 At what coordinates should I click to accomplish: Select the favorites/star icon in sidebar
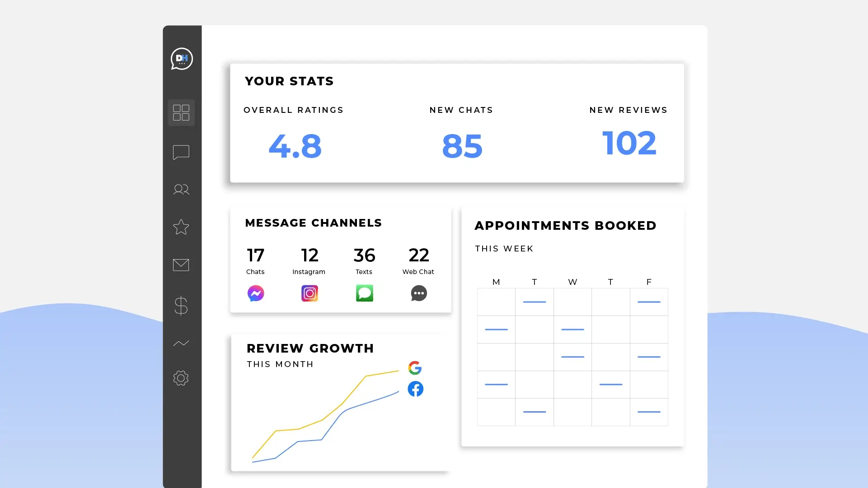point(181,227)
